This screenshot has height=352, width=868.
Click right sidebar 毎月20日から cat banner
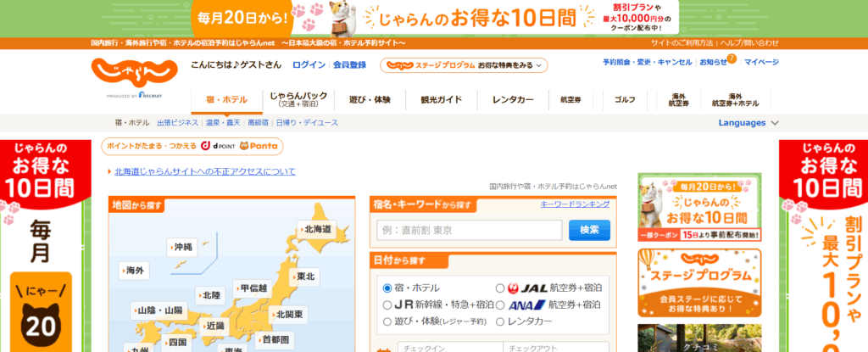tap(699, 207)
